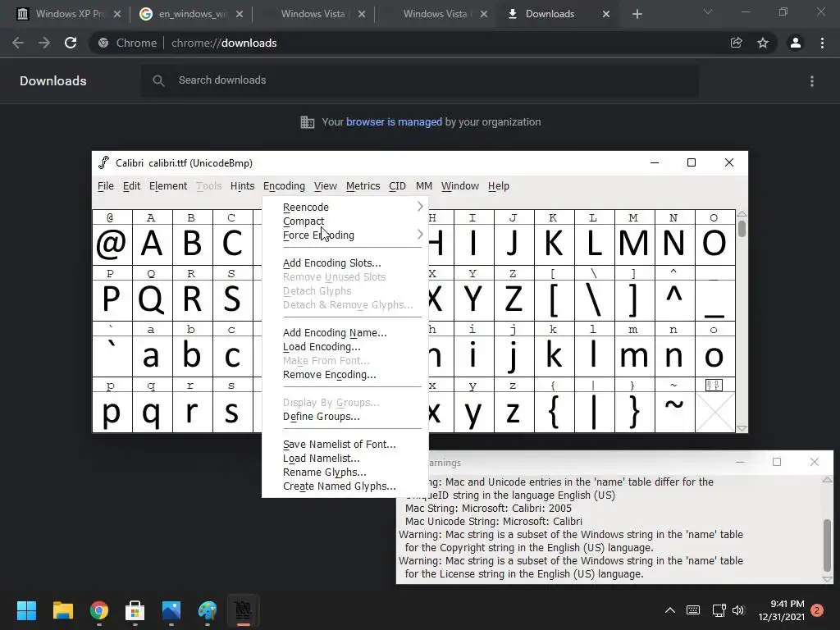Choose Remove Encoding... menu entry
This screenshot has height=630, width=840.
[345, 374]
